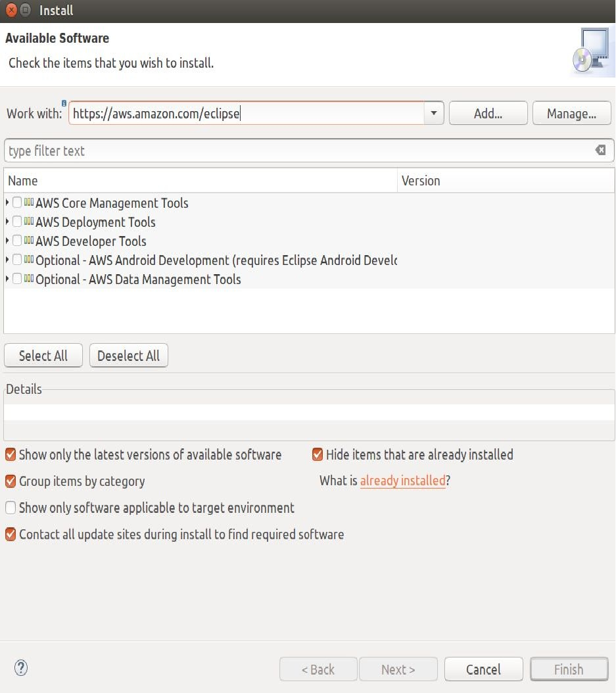Enable Show only software applicable to target environment
This screenshot has height=693, width=616.
[11, 508]
